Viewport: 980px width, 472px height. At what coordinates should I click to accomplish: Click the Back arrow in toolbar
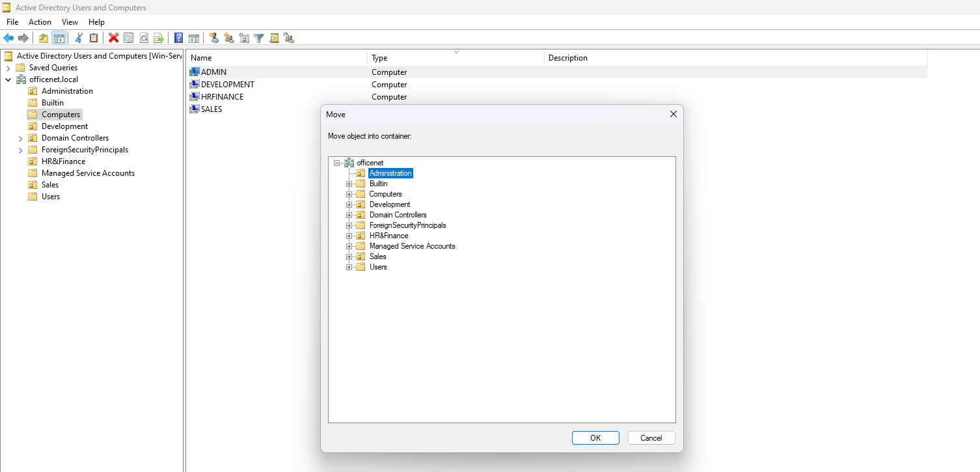click(8, 38)
